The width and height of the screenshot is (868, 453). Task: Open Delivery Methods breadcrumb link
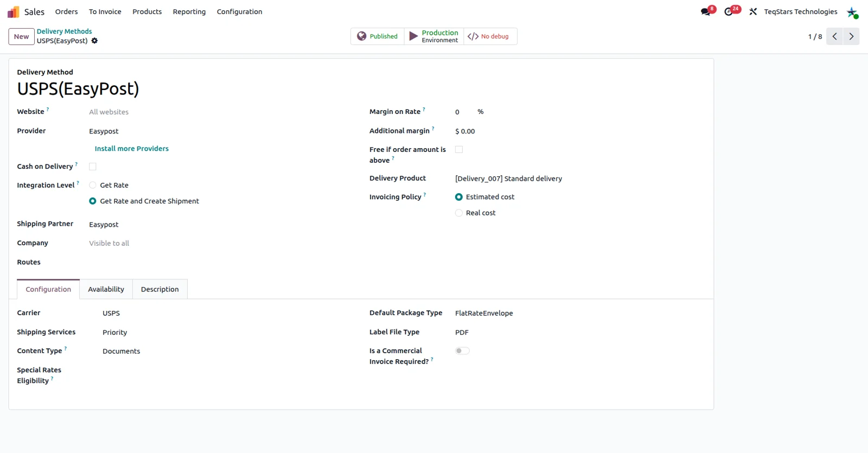click(x=64, y=31)
